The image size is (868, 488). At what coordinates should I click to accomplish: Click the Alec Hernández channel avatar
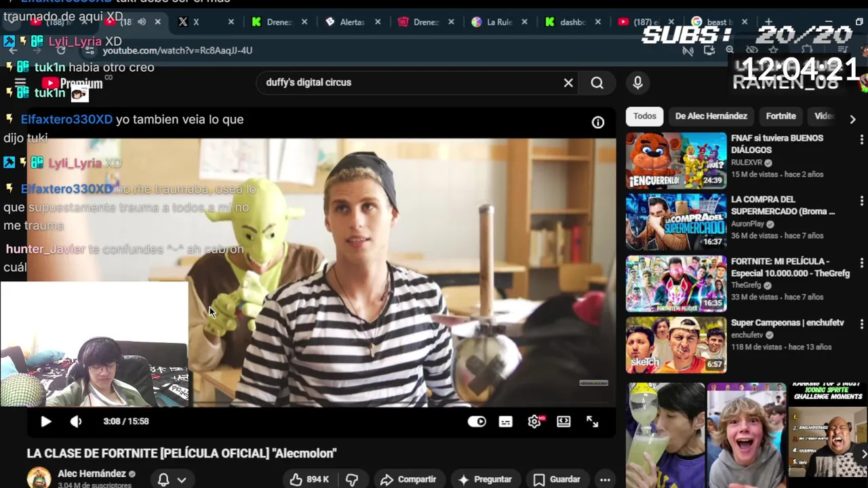click(39, 478)
